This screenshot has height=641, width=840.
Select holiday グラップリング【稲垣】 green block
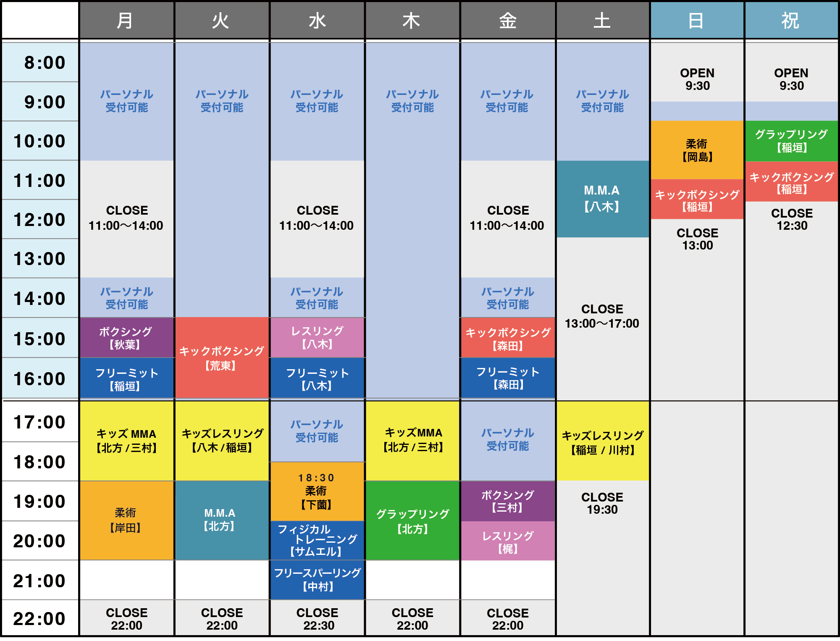791,141
